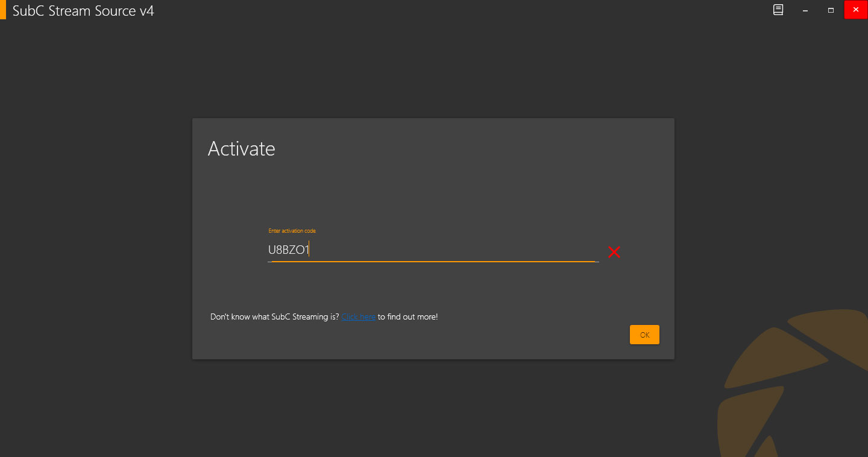868x457 pixels.
Task: Click the orange underline beneath the code
Action: point(433,262)
